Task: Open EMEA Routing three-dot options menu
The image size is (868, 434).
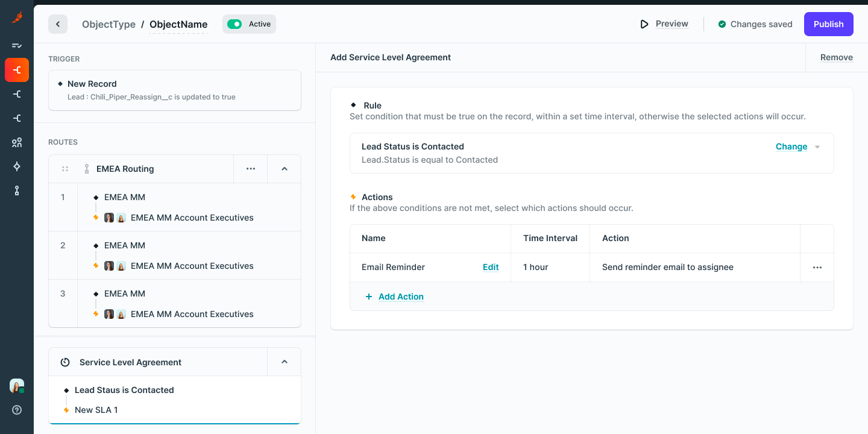Action: tap(250, 169)
